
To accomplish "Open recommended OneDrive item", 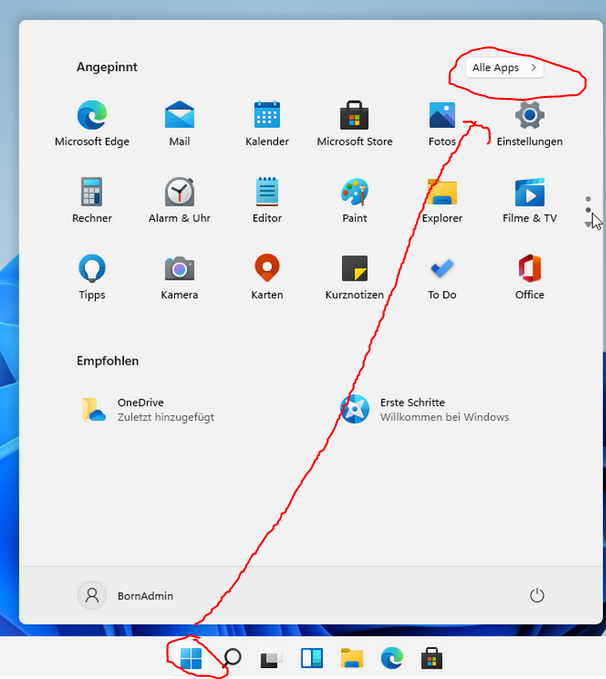I will pos(147,409).
